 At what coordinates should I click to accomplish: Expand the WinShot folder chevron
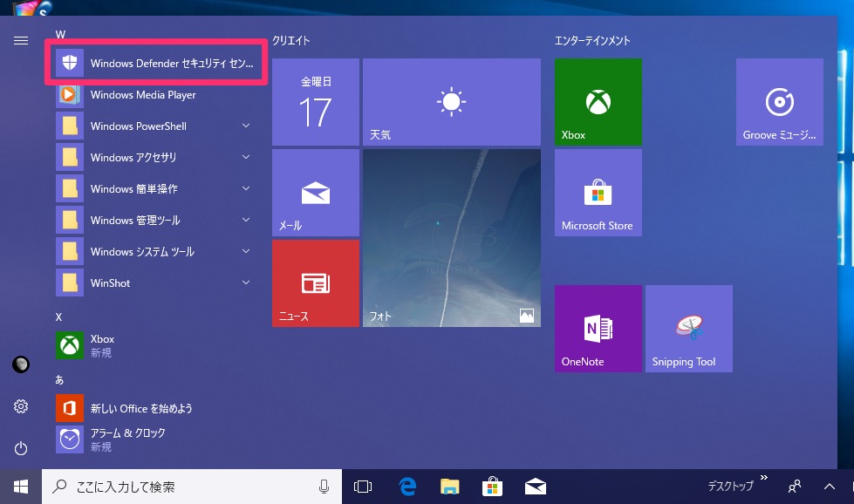pos(246,283)
